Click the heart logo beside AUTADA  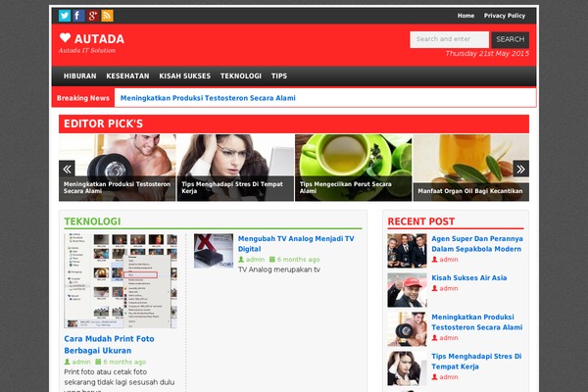[x=65, y=37]
